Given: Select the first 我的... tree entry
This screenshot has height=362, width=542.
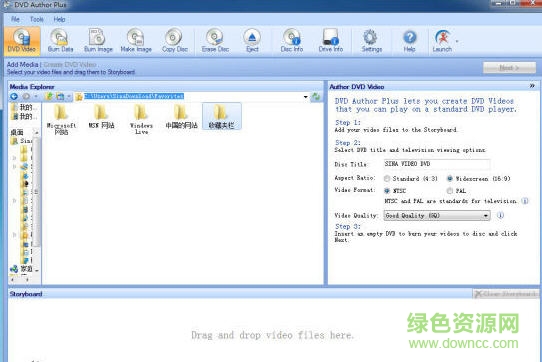Looking at the screenshot, I should click(x=23, y=108).
